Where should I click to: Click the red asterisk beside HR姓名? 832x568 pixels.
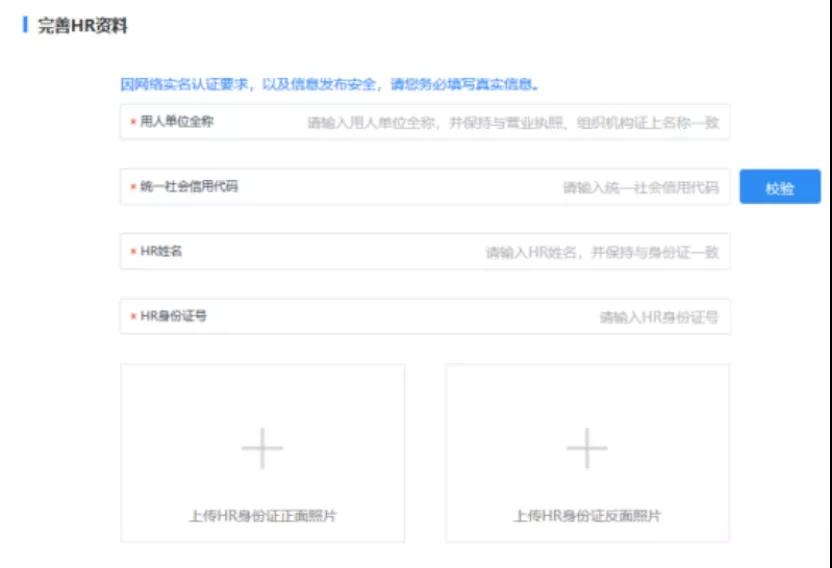[133, 252]
